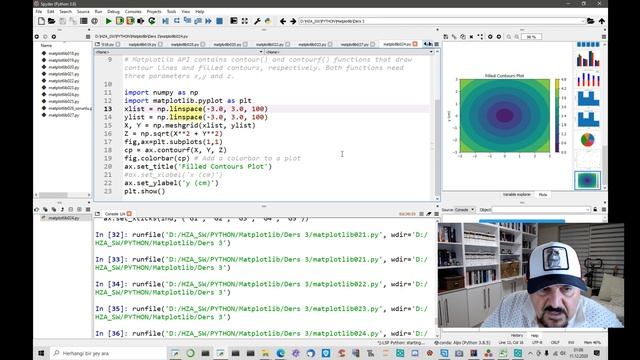
Task: Show the previous plot
Action: click(490, 37)
